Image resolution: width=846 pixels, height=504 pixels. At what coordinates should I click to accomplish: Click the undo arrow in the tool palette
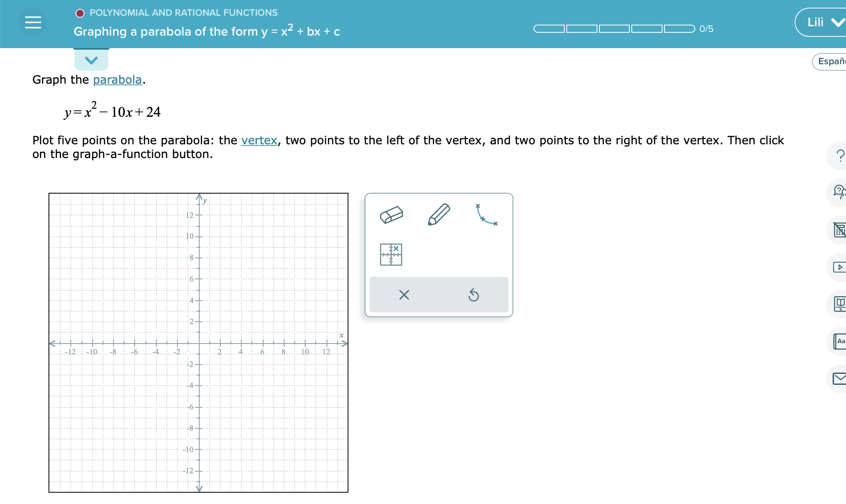click(473, 295)
